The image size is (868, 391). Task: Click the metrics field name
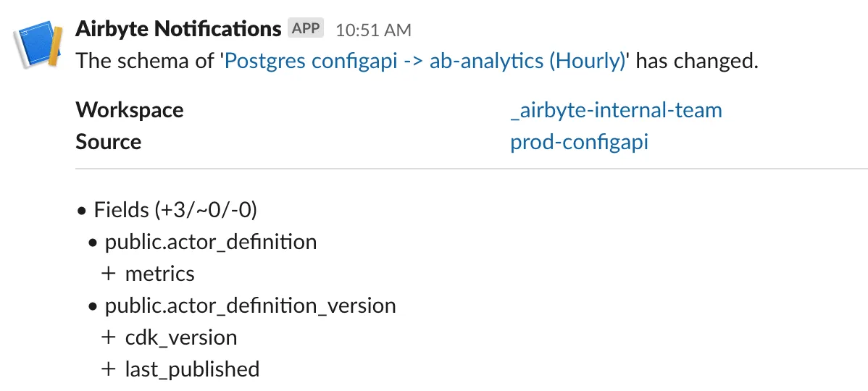159,274
